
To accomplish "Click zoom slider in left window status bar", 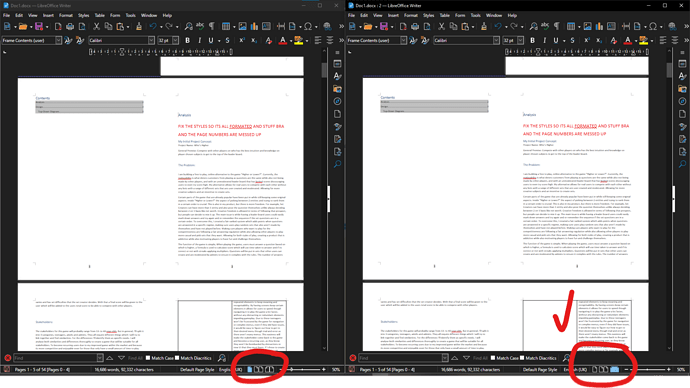I will 302,370.
